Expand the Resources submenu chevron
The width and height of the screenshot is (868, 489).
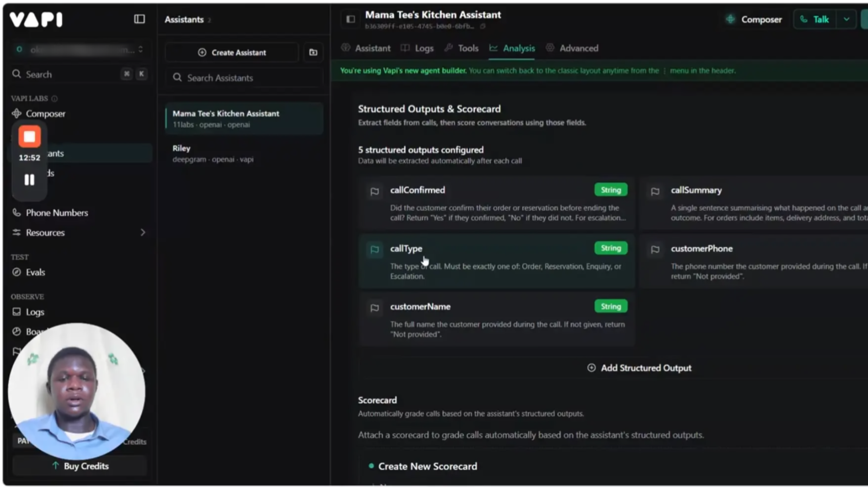(143, 233)
